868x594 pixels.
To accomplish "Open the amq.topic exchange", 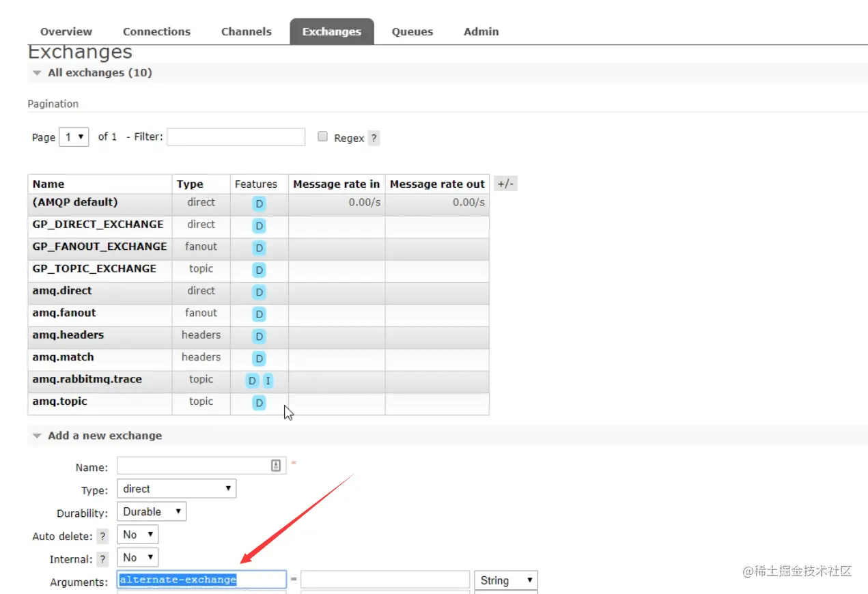I will (x=60, y=401).
